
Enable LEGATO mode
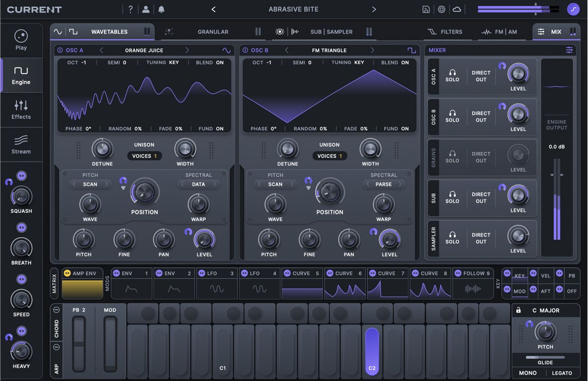tap(562, 373)
